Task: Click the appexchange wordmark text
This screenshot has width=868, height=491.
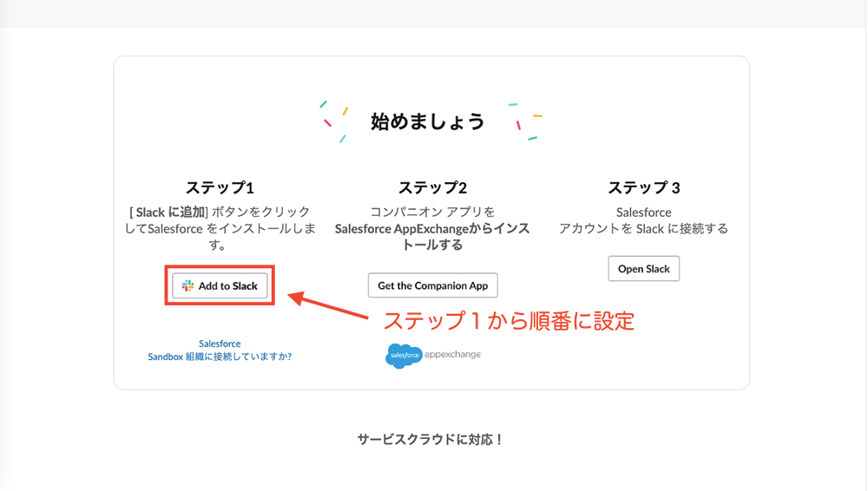Action: 452,354
